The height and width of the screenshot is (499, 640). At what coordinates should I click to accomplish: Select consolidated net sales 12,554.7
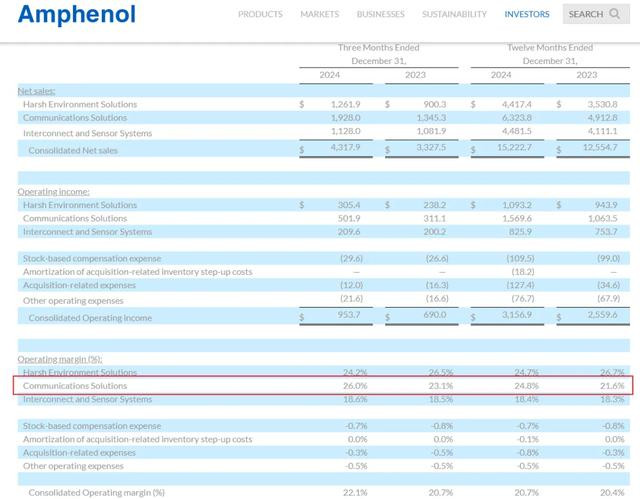pyautogui.click(x=600, y=147)
